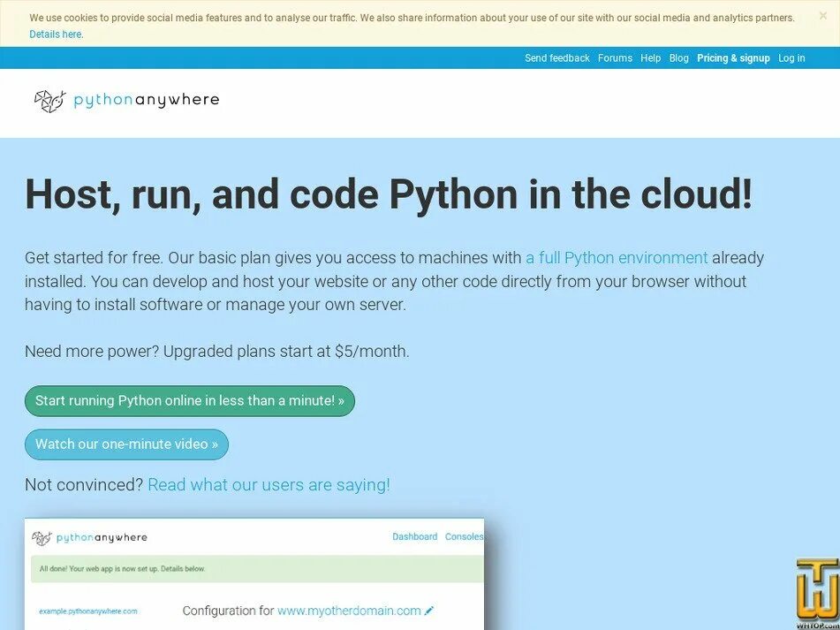Follow 'a full Python environment' link

pos(617,258)
